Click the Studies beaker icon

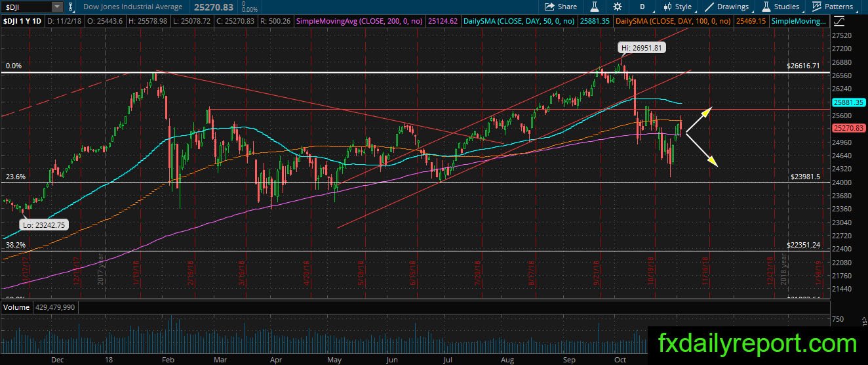pyautogui.click(x=766, y=7)
